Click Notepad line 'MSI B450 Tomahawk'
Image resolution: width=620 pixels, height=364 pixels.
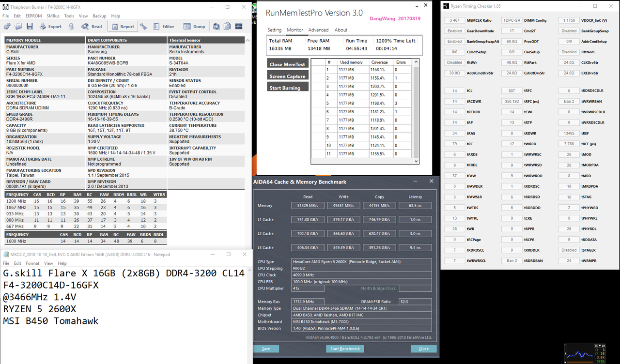click(51, 321)
